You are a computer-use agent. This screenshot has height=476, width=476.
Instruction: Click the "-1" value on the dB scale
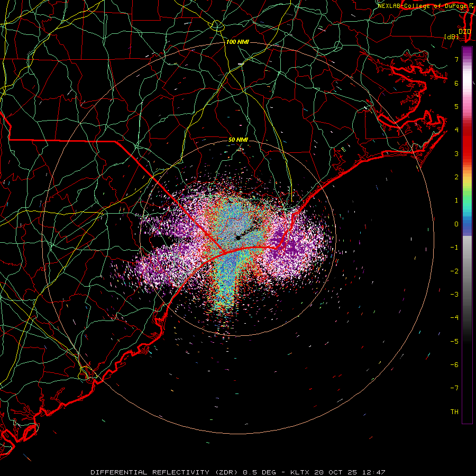pyautogui.click(x=454, y=248)
